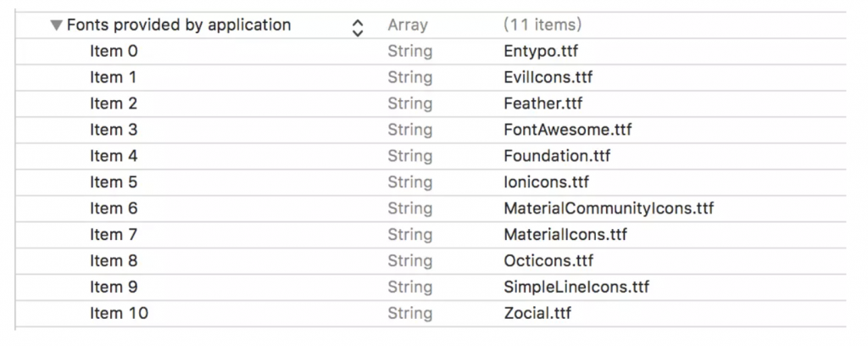Click the String type of Item 5
Screen dimensions: 868x346
409,182
